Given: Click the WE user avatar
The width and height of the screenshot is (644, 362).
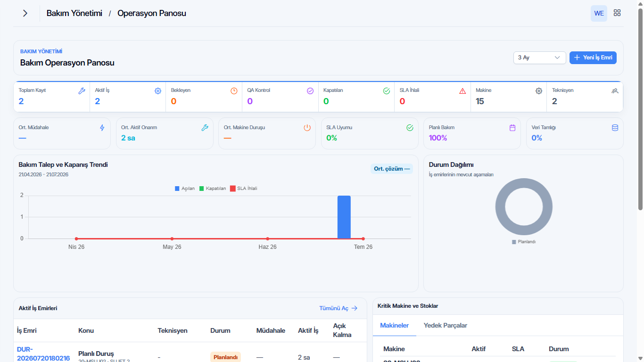Looking at the screenshot, I should click(x=599, y=13).
